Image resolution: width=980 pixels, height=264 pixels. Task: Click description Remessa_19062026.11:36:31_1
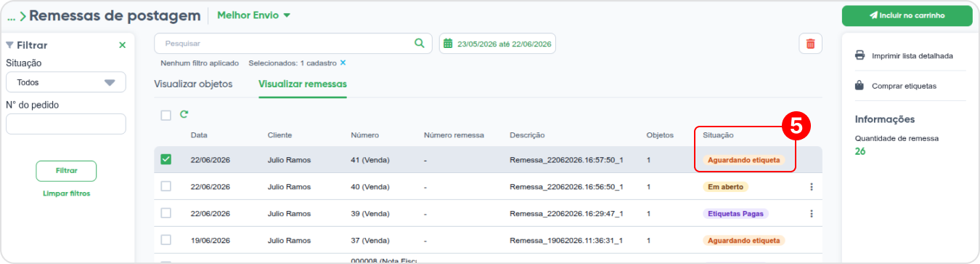tap(566, 240)
